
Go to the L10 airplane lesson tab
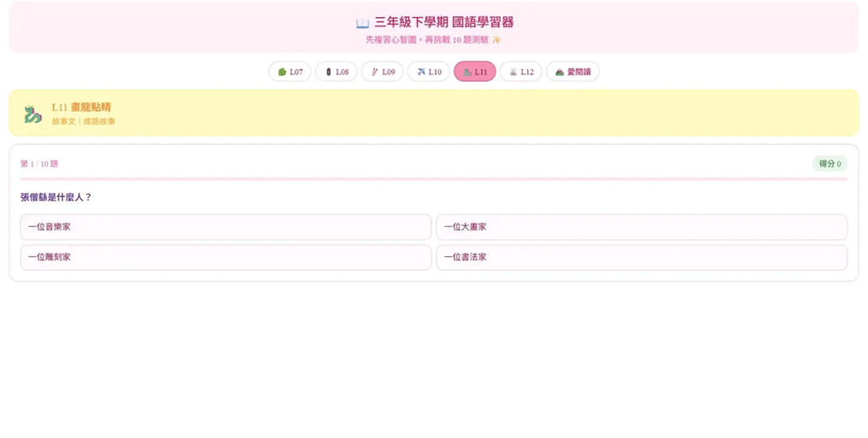[x=429, y=72]
